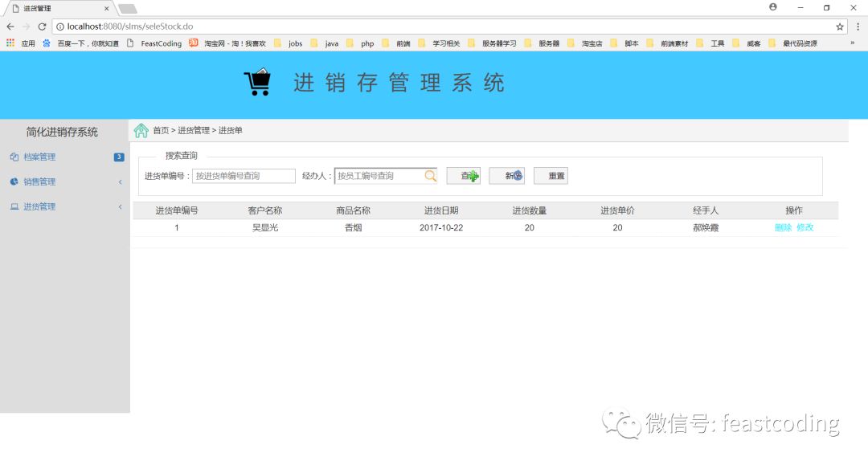Click the 进货管理 laptop icon
868x465 pixels.
(14, 206)
